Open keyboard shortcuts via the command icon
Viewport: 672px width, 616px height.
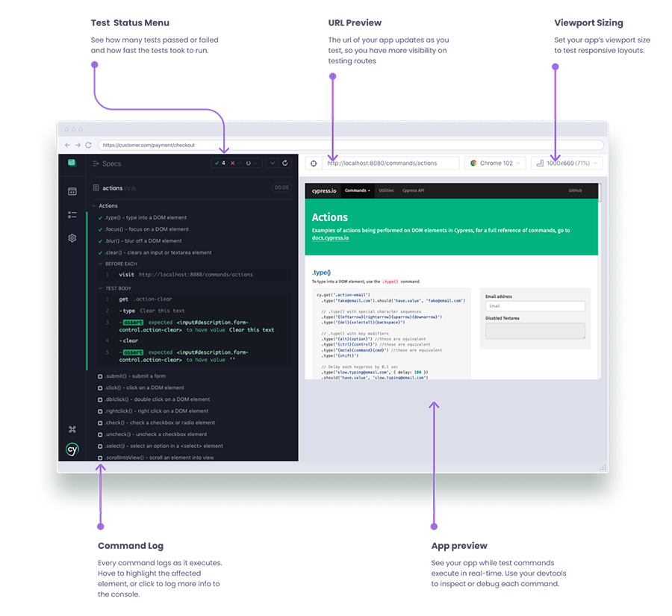coord(72,429)
